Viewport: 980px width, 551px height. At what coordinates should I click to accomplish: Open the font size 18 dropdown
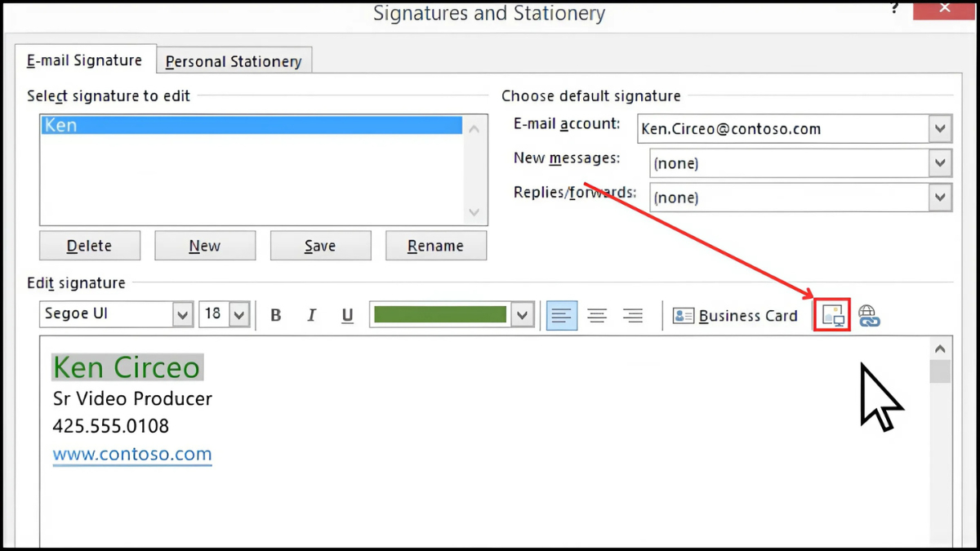coord(238,314)
